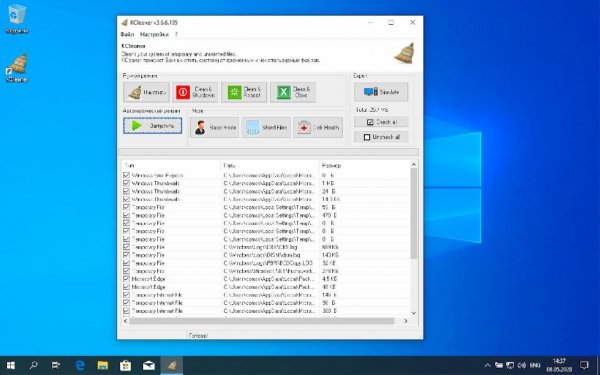600x375 pixels.
Task: Toggle checkbox of the CBS.log Temporary File row
Action: tap(126, 247)
